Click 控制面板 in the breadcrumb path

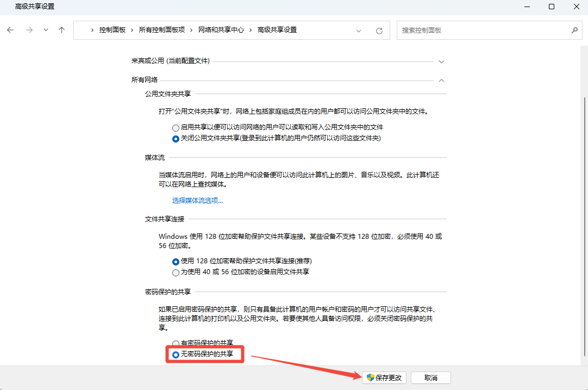click(x=112, y=30)
